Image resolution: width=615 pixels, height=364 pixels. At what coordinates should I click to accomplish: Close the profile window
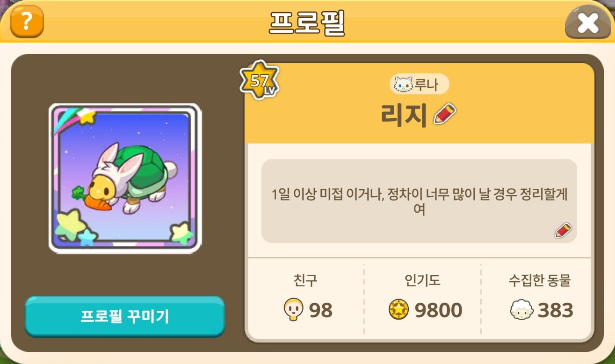587,23
